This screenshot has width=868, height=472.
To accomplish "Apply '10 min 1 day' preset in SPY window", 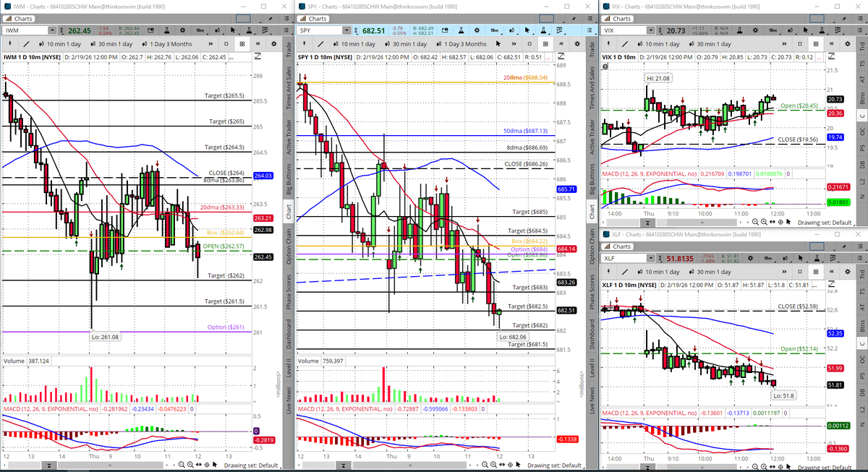I will (x=354, y=44).
